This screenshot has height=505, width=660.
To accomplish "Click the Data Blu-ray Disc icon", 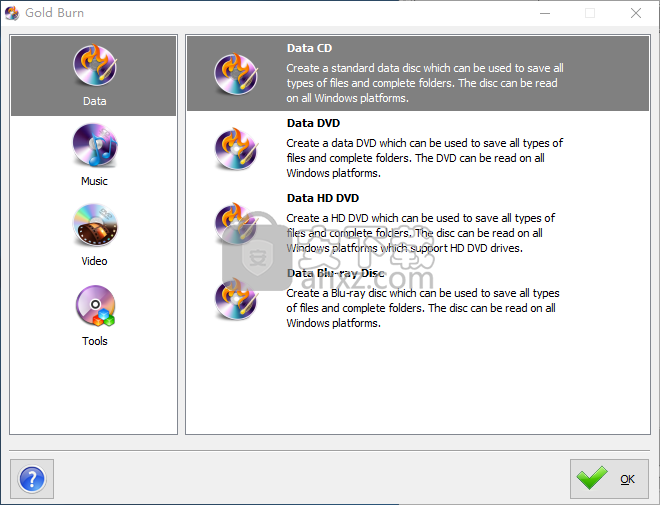I will pyautogui.click(x=236, y=298).
